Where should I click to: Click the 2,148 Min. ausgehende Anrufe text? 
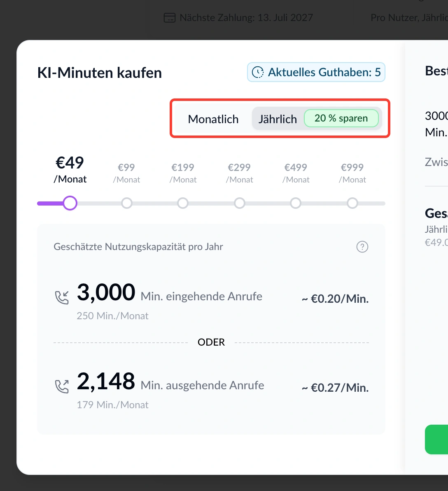point(170,382)
